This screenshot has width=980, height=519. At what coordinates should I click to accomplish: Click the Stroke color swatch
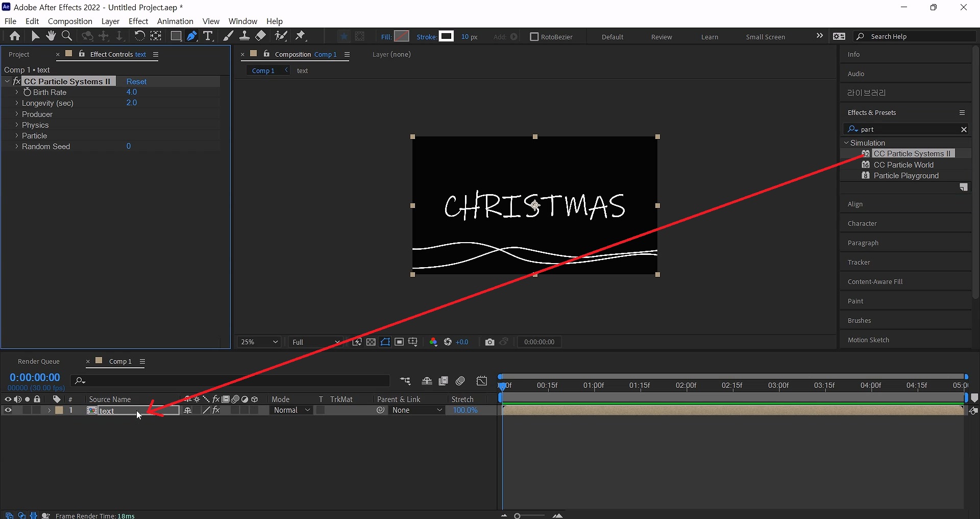[446, 36]
